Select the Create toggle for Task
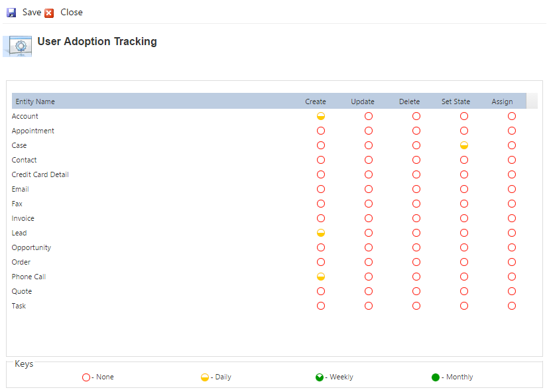The height and width of the screenshot is (392, 547). click(x=321, y=306)
